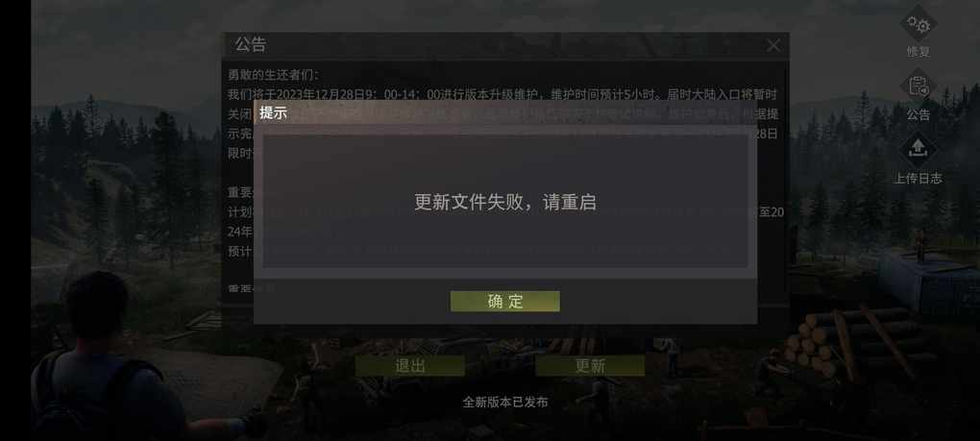Screen dimensions: 980x441
Task: Click the 更新 update button
Action: [590, 366]
